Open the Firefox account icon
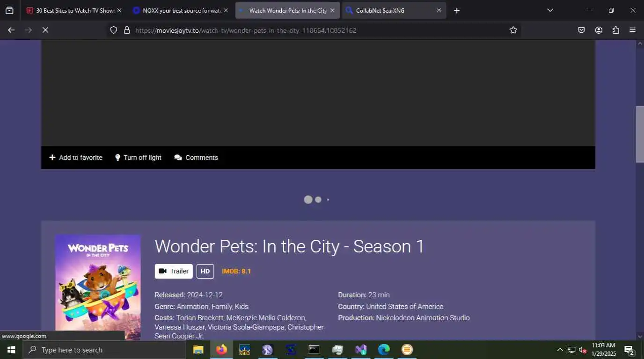644x359 pixels. click(x=599, y=30)
